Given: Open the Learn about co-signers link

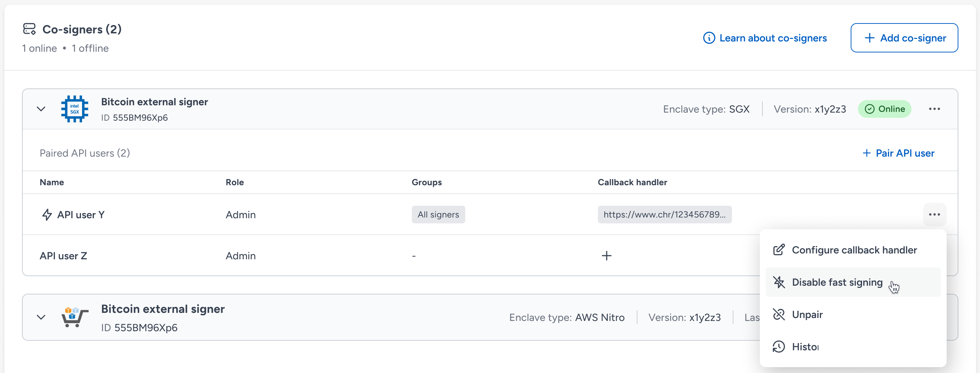Looking at the screenshot, I should (x=773, y=38).
